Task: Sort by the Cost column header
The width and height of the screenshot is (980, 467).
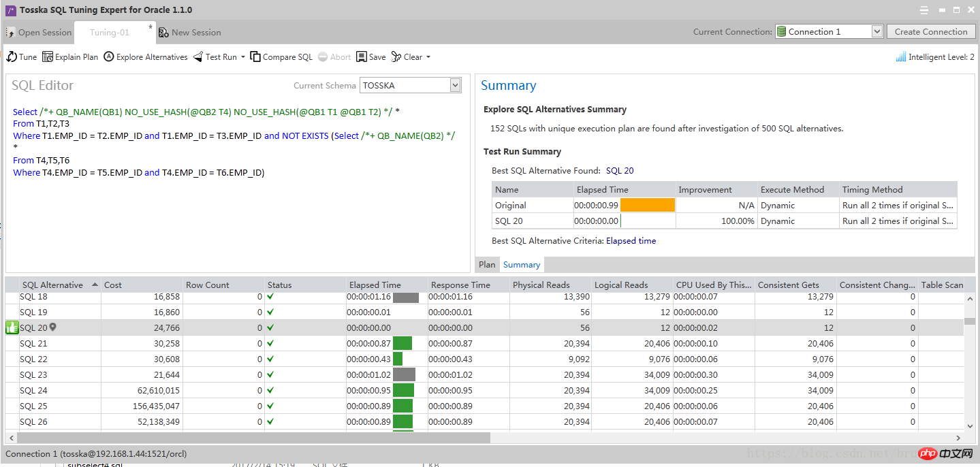Action: tap(113, 285)
